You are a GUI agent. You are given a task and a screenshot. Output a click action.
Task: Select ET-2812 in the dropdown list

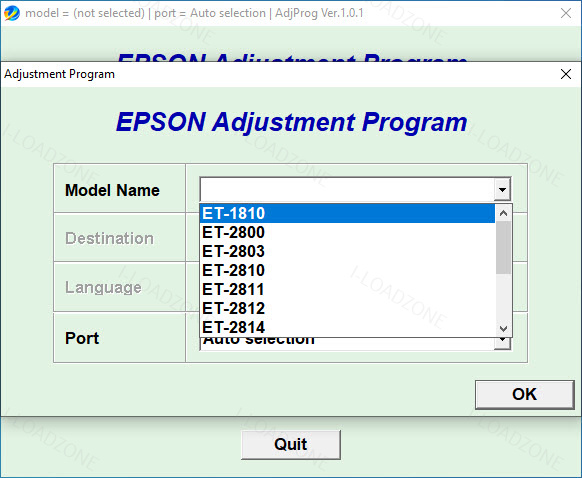click(347, 308)
